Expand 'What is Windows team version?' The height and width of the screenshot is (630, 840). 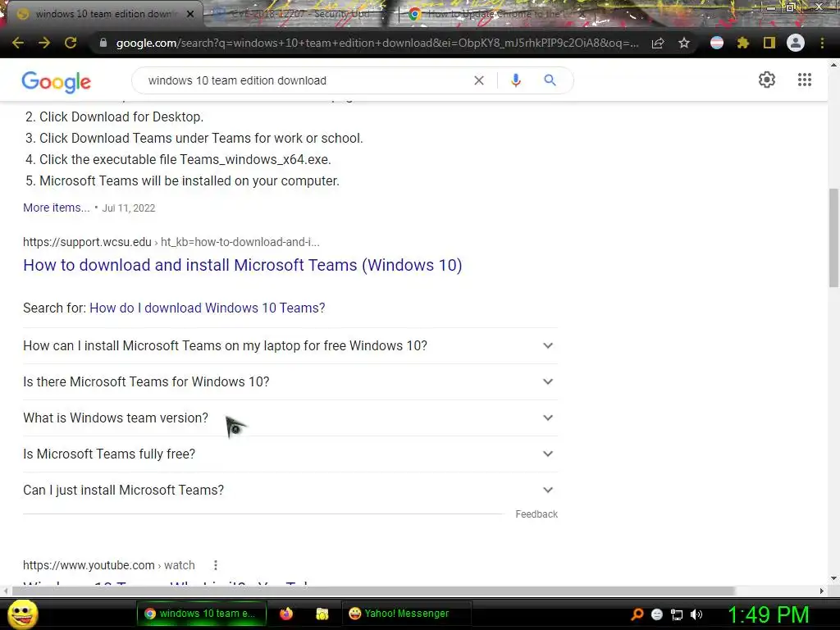coord(290,418)
